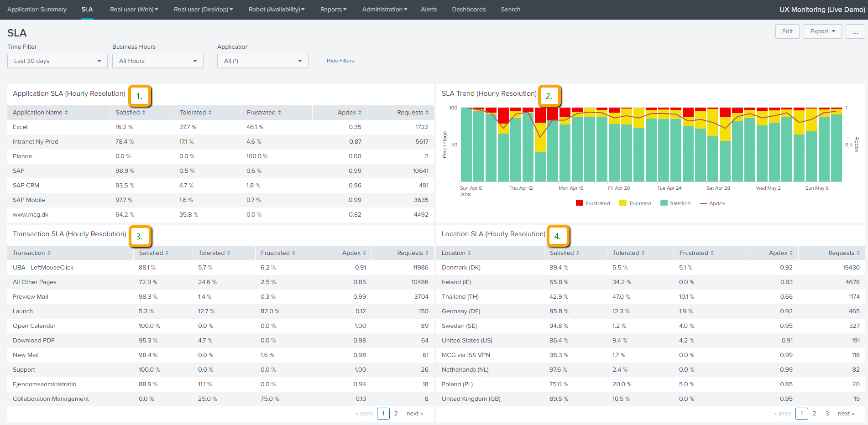Viewport: 868px width, 425px height.
Task: Sort Location SLA by Tolerated column
Action: tap(628, 253)
